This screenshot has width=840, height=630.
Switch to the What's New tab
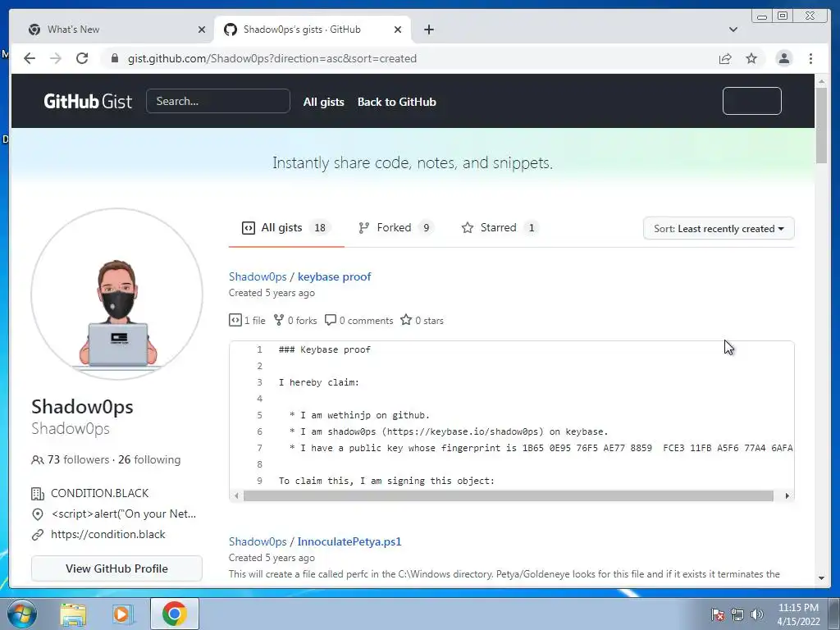pyautogui.click(x=112, y=30)
